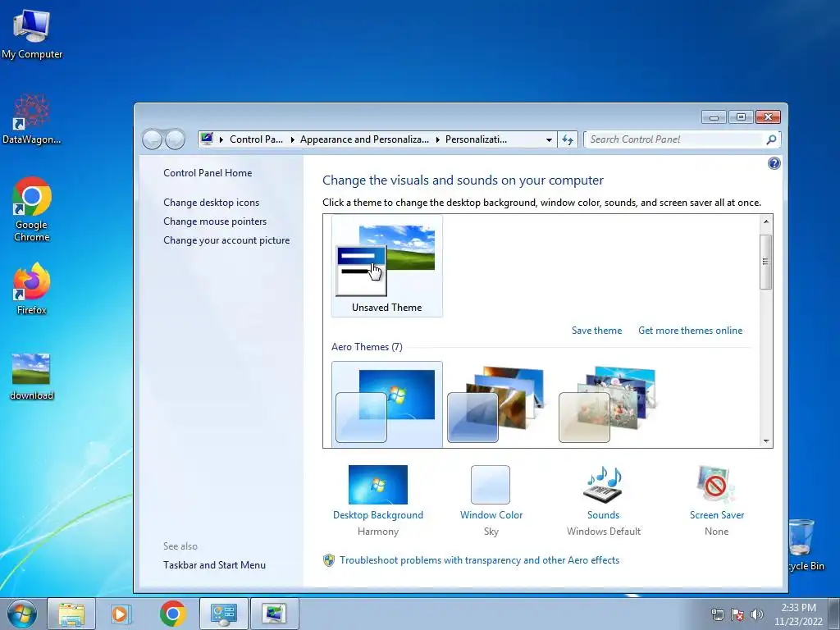Switch to the Control Panel taskbar button
840x630 pixels.
223,614
